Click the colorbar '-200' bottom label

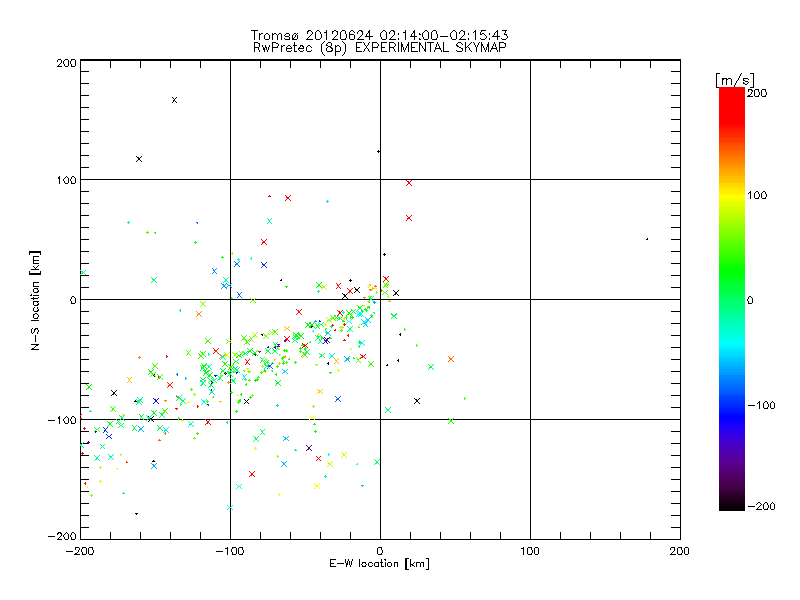(x=761, y=506)
